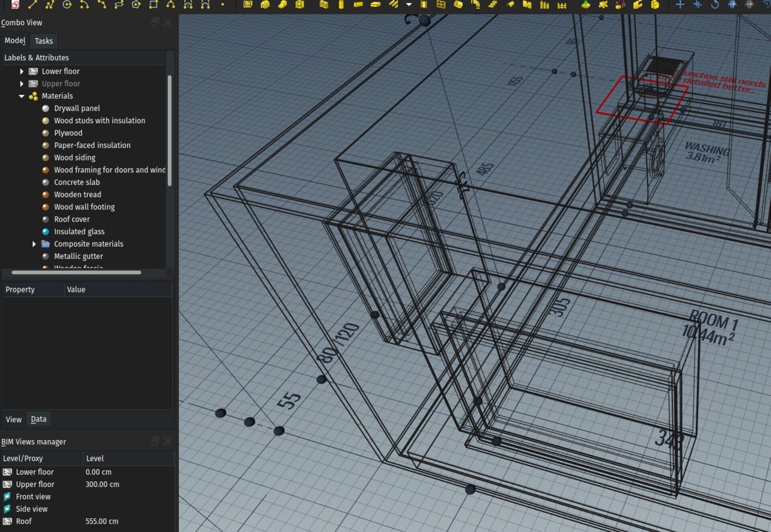Expand the Upper floor tree item
This screenshot has width=771, height=532.
(21, 83)
